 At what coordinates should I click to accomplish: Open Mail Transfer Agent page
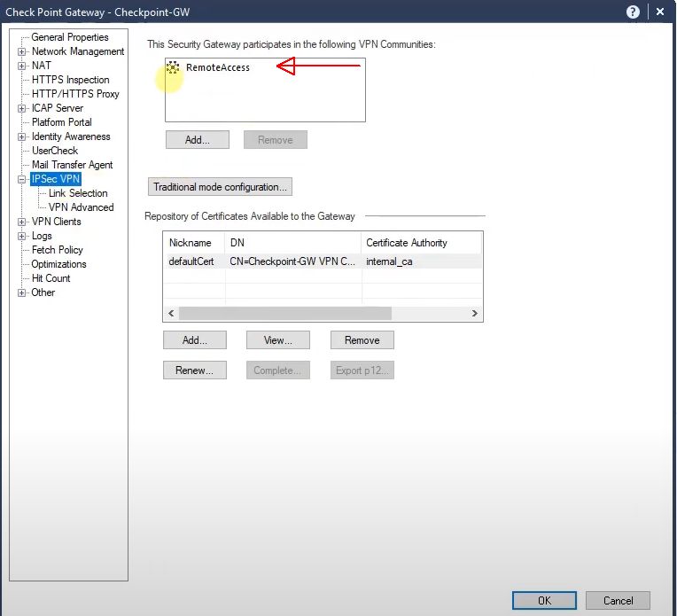tap(72, 165)
